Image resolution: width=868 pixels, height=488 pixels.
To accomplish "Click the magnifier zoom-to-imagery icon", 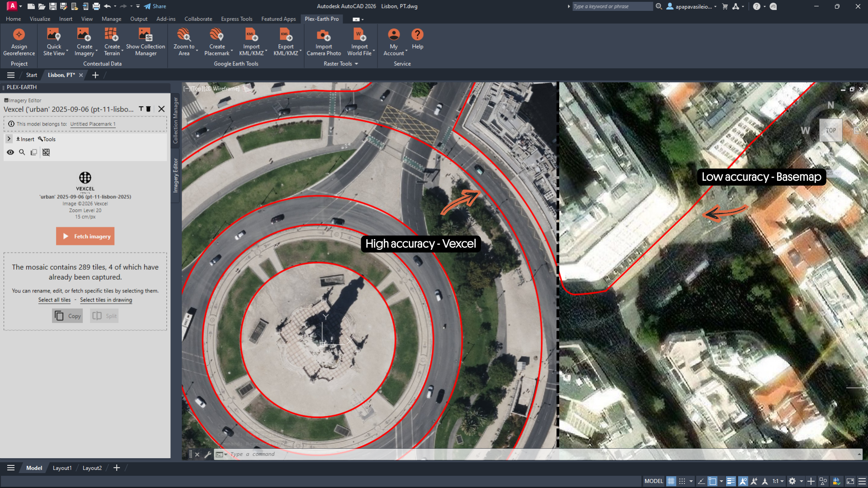I will coord(22,152).
